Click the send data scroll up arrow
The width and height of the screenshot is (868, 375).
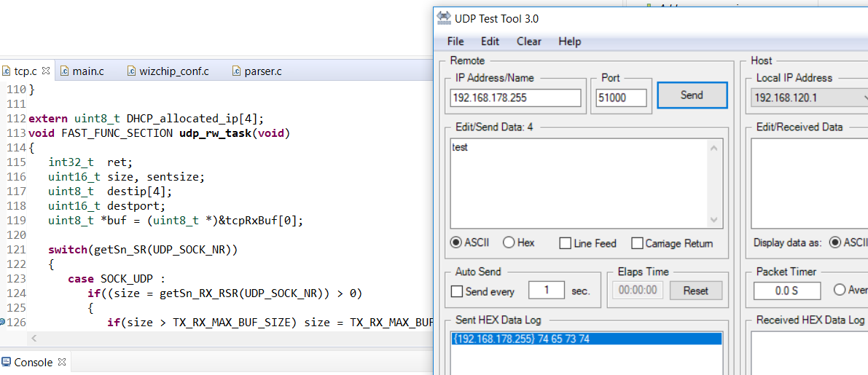click(714, 148)
